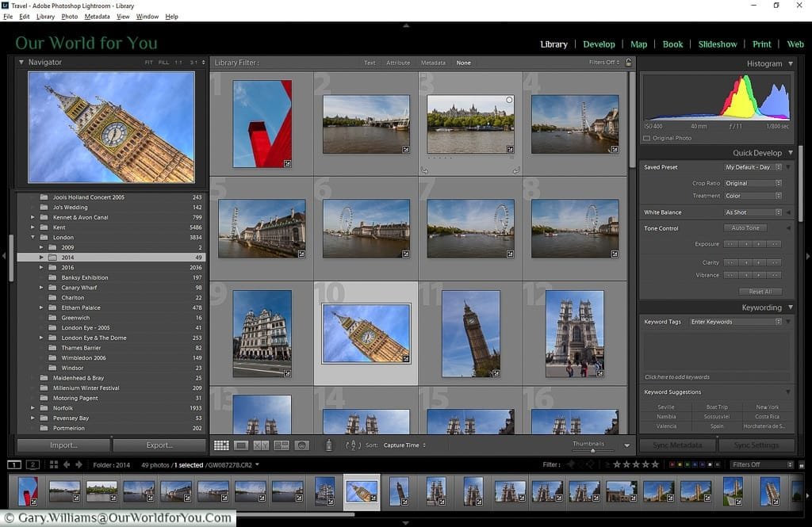Click the Reset All button
This screenshot has width=812, height=527.
point(760,292)
